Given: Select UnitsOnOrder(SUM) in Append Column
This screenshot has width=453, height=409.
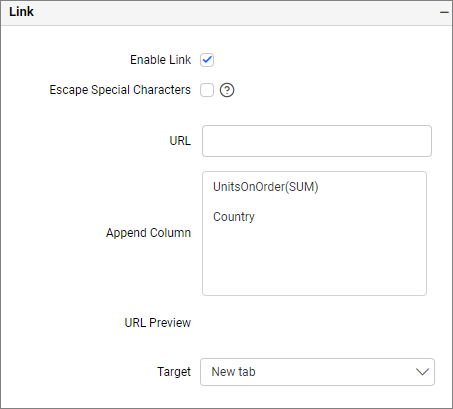Looking at the screenshot, I should tap(266, 187).
